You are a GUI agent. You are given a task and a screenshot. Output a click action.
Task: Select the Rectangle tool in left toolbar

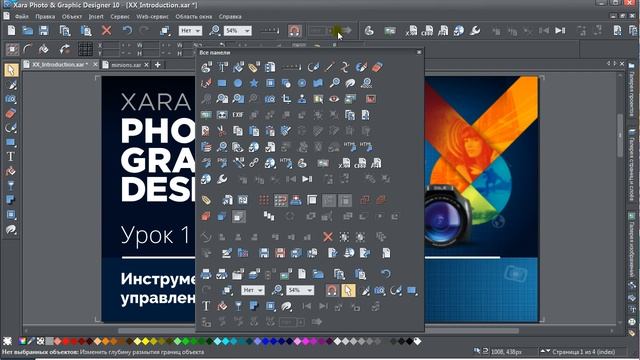coord(11,142)
